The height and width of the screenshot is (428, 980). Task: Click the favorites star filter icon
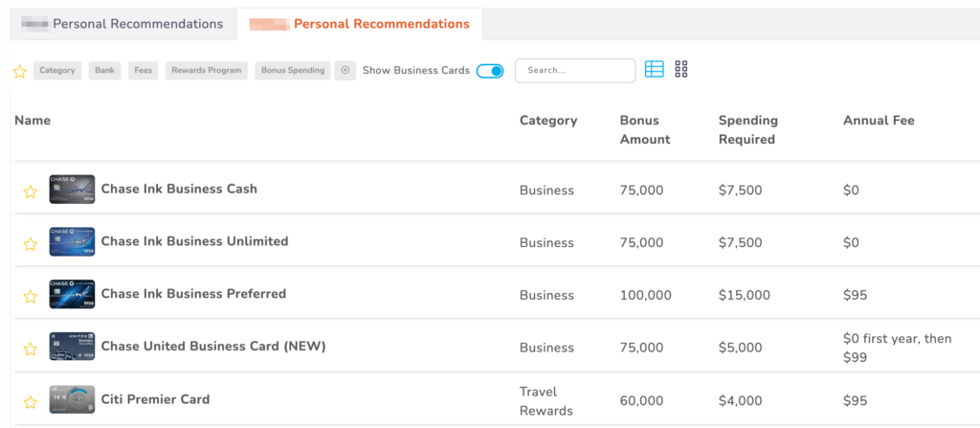point(19,71)
